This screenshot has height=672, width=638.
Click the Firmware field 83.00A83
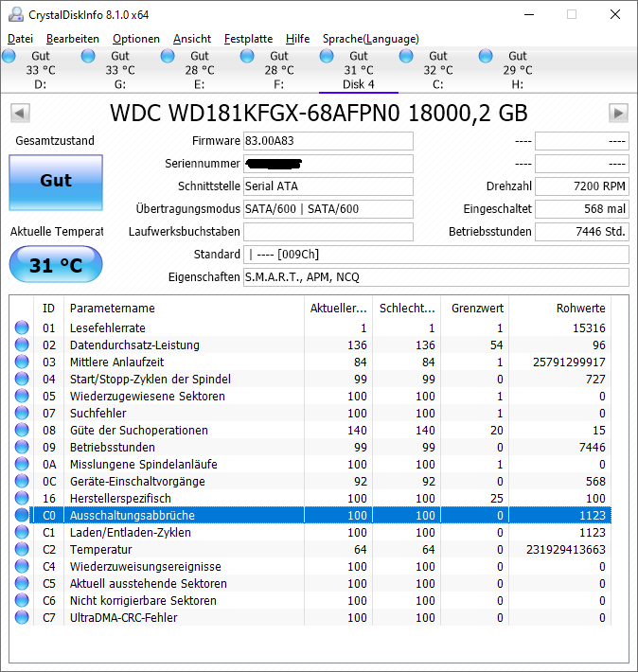[328, 141]
